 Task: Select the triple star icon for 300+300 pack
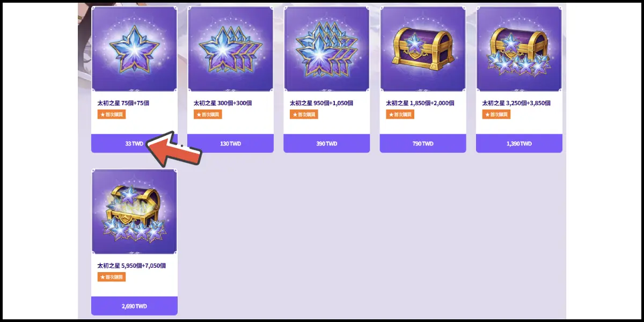click(230, 49)
